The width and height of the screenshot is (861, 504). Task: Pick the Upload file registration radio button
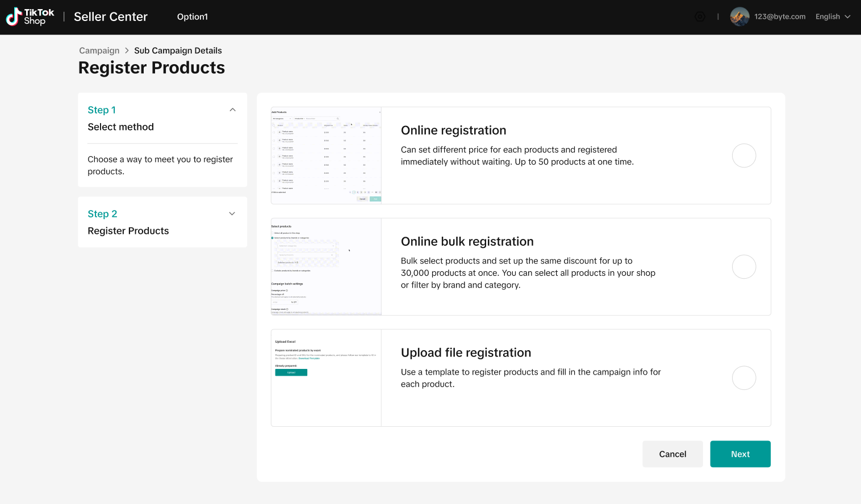(743, 378)
